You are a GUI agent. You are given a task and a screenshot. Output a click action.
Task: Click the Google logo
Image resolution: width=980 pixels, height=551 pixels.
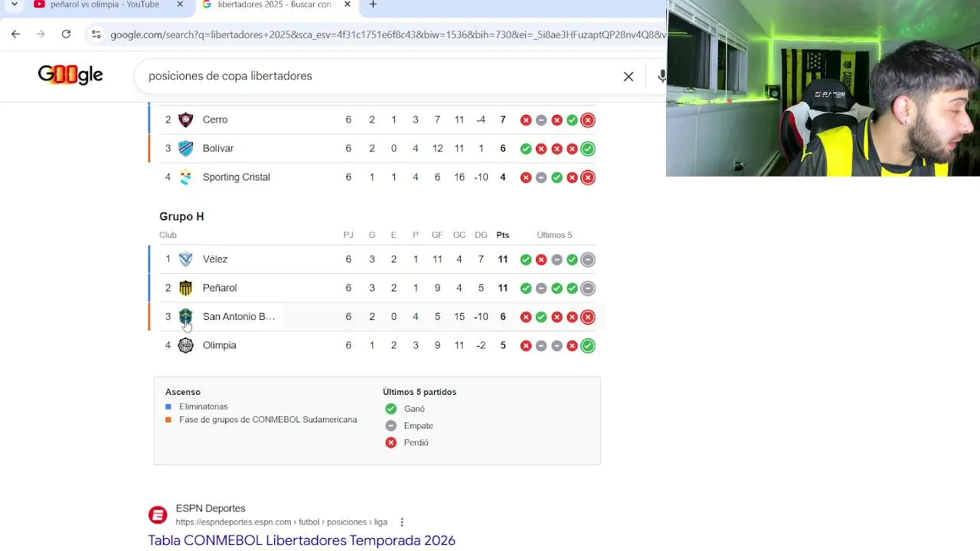70,75
